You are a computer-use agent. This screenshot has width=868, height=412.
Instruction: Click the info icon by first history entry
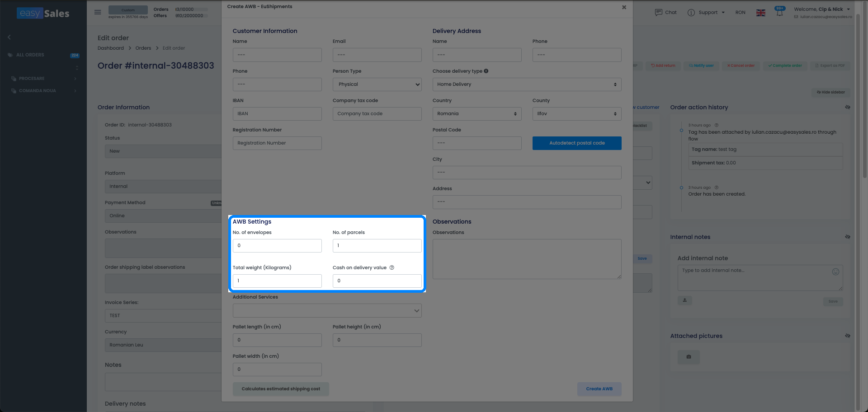point(717,125)
